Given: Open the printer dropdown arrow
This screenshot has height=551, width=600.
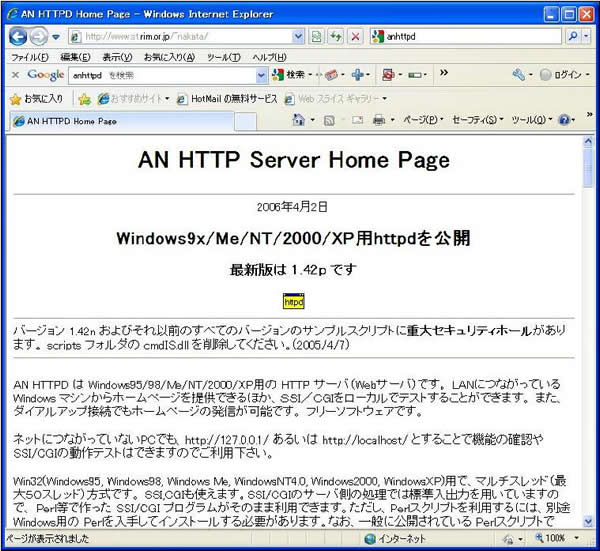Looking at the screenshot, I should [393, 120].
